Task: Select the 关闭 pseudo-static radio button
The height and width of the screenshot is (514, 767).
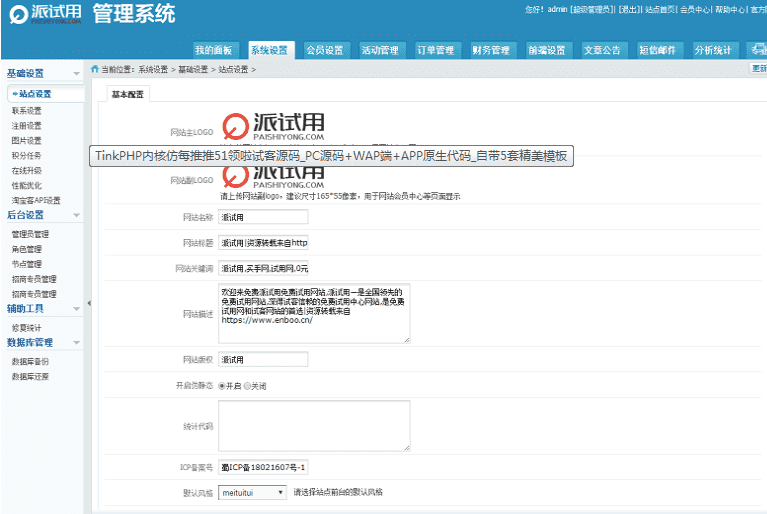Action: [x=247, y=386]
